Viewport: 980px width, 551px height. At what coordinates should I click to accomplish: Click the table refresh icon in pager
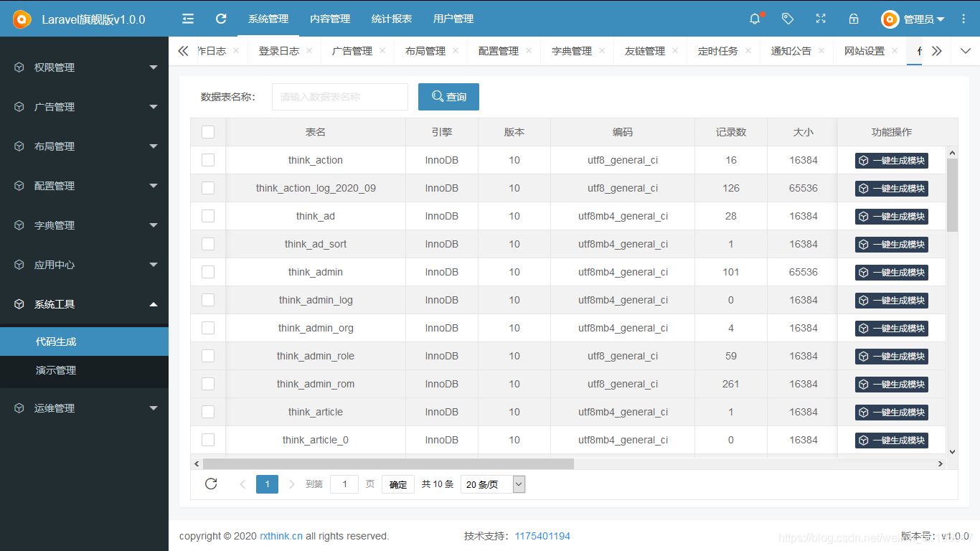[x=211, y=484]
